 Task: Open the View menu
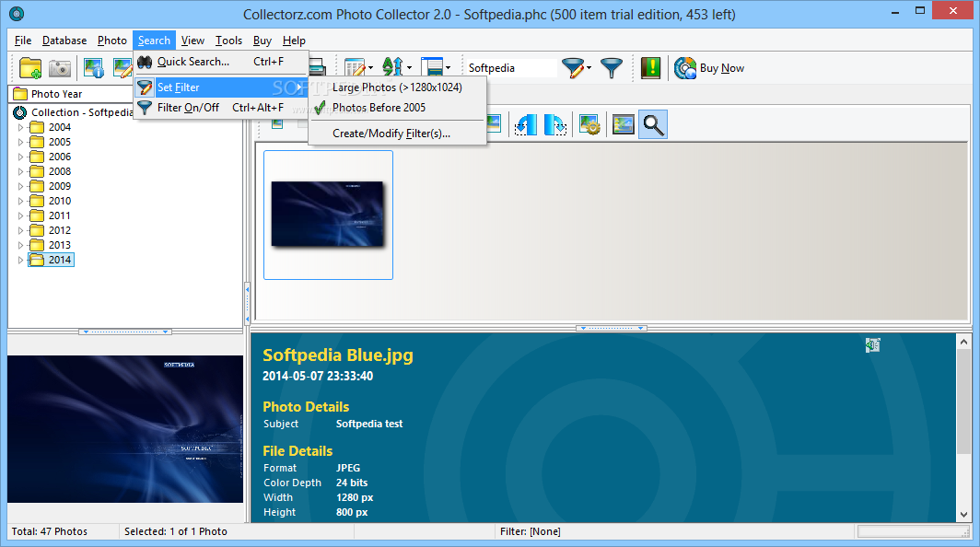click(192, 41)
